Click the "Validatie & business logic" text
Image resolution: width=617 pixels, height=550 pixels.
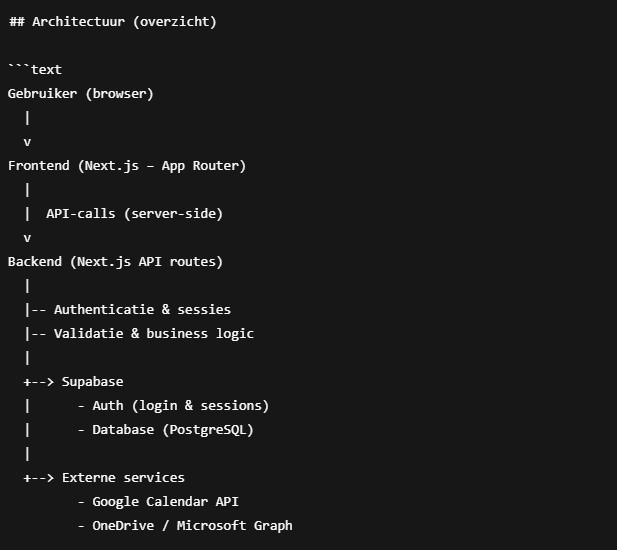pyautogui.click(x=154, y=333)
